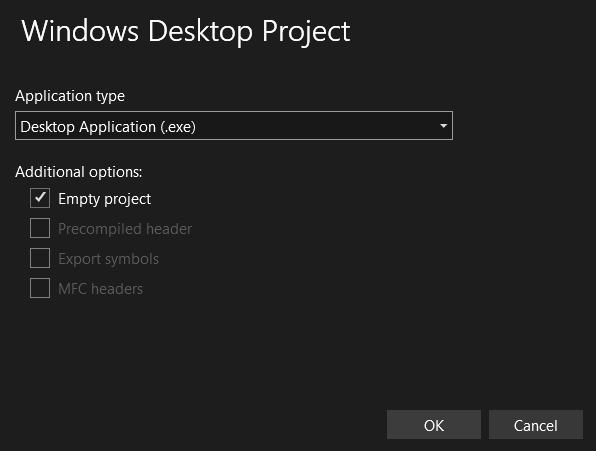Click the word Project in the dialog heading

pos(306,31)
